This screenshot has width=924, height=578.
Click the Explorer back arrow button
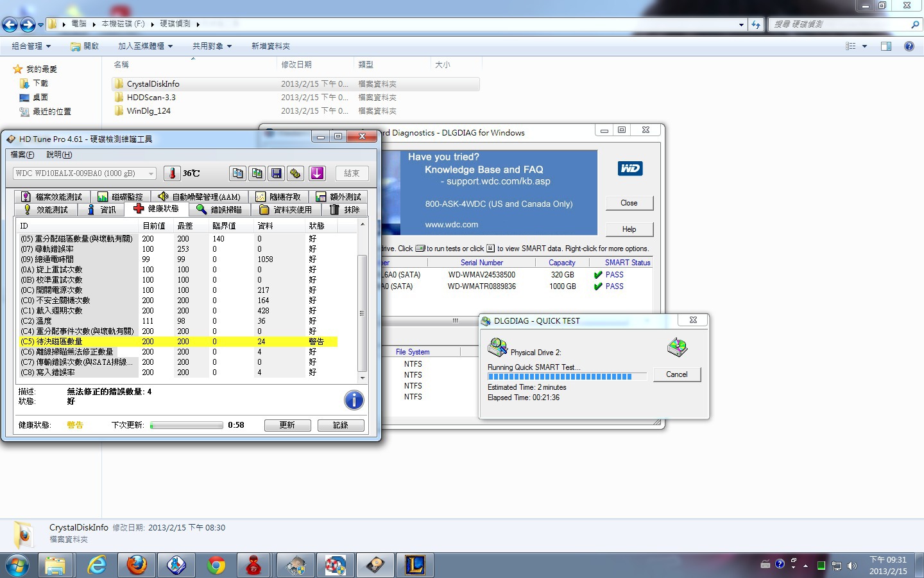(x=10, y=24)
